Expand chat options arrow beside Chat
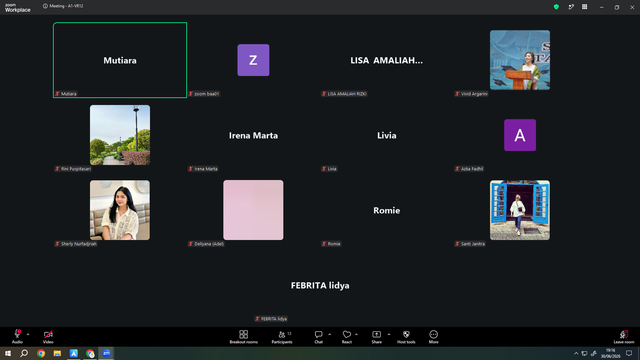This screenshot has height=360, width=640. (329, 334)
